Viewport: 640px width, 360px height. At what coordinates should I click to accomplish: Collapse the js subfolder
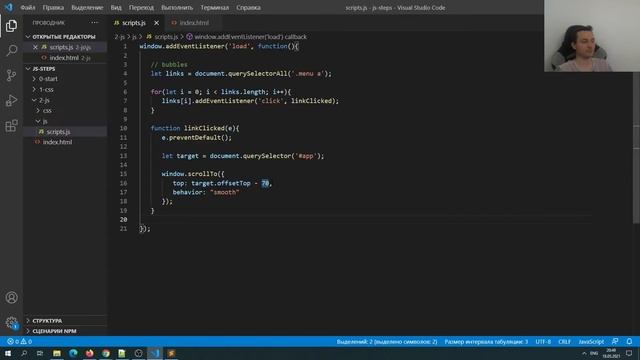(x=42, y=121)
